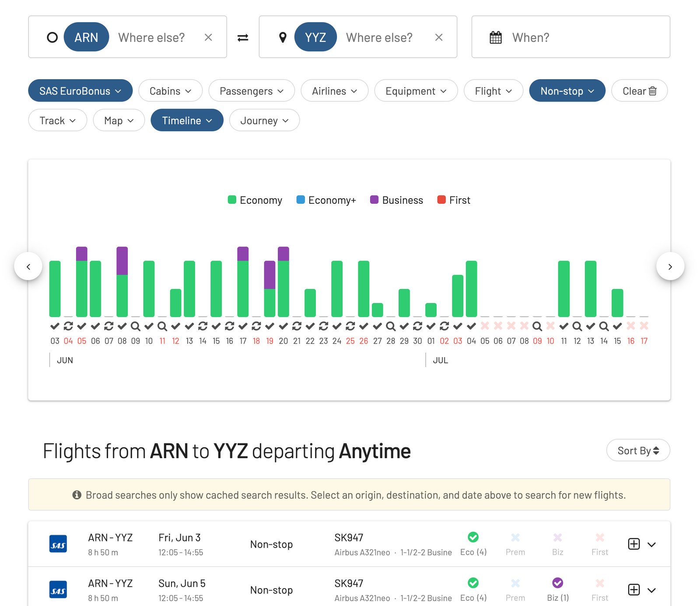Remove the YYZ airport chip
Viewport: 700px width, 606px height.
pyautogui.click(x=315, y=37)
